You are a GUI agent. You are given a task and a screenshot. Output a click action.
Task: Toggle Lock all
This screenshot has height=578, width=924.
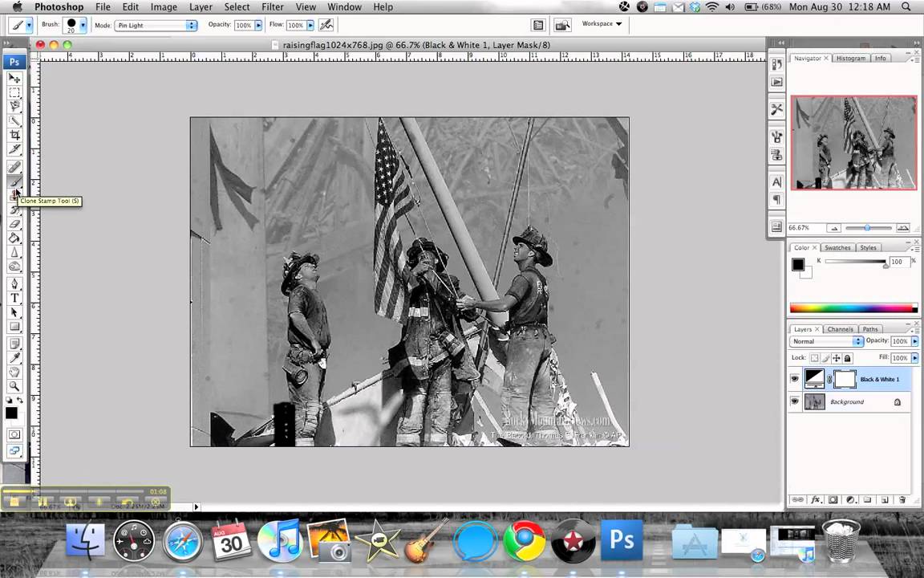[x=847, y=358]
